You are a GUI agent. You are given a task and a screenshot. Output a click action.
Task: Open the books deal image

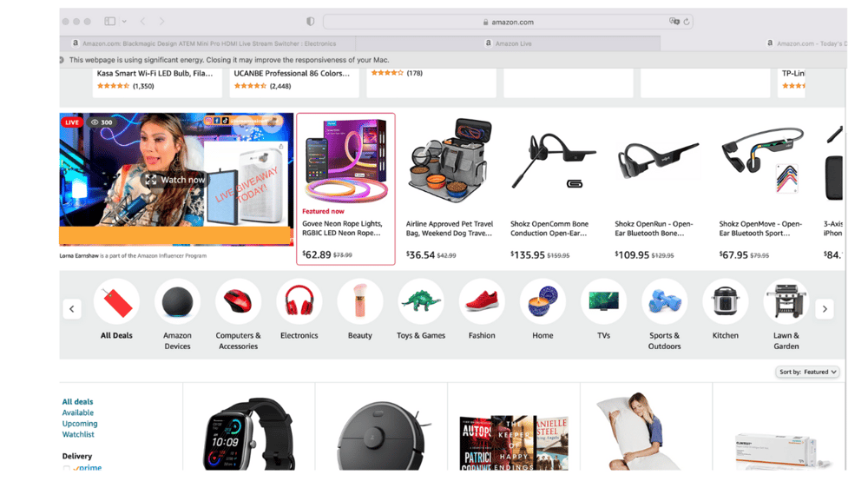pos(514,443)
